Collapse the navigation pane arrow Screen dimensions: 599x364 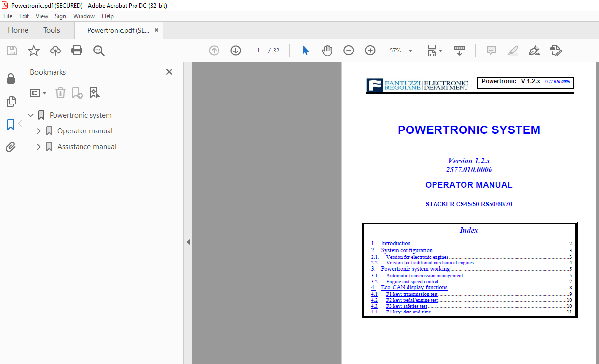pyautogui.click(x=188, y=242)
